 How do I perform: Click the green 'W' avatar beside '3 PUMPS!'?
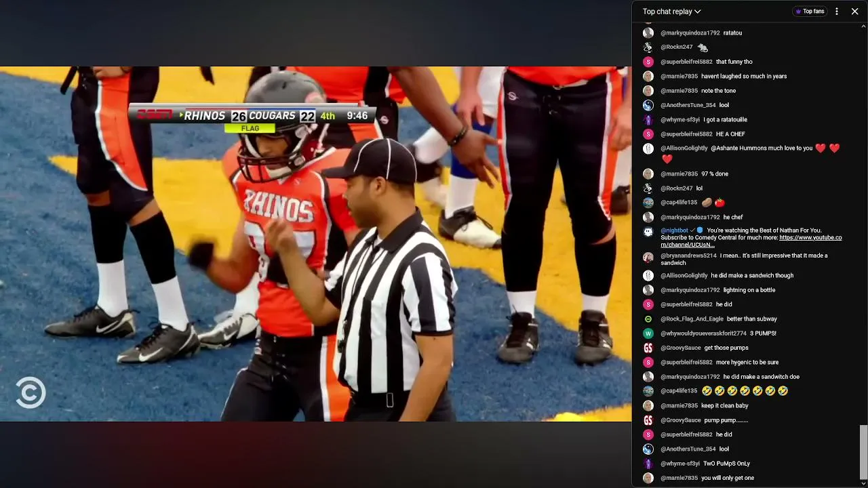tap(648, 333)
